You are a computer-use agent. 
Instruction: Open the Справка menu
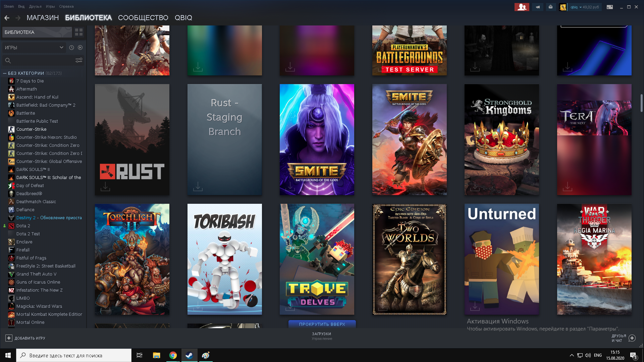(x=66, y=6)
